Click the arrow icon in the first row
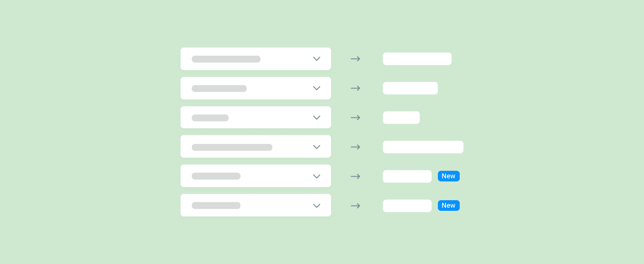 coord(355,59)
